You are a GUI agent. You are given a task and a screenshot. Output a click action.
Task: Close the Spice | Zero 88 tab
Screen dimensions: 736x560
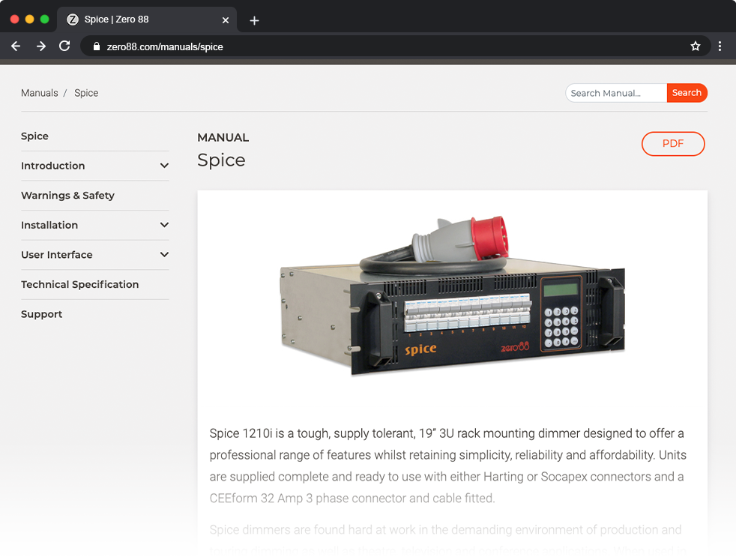pos(226,20)
